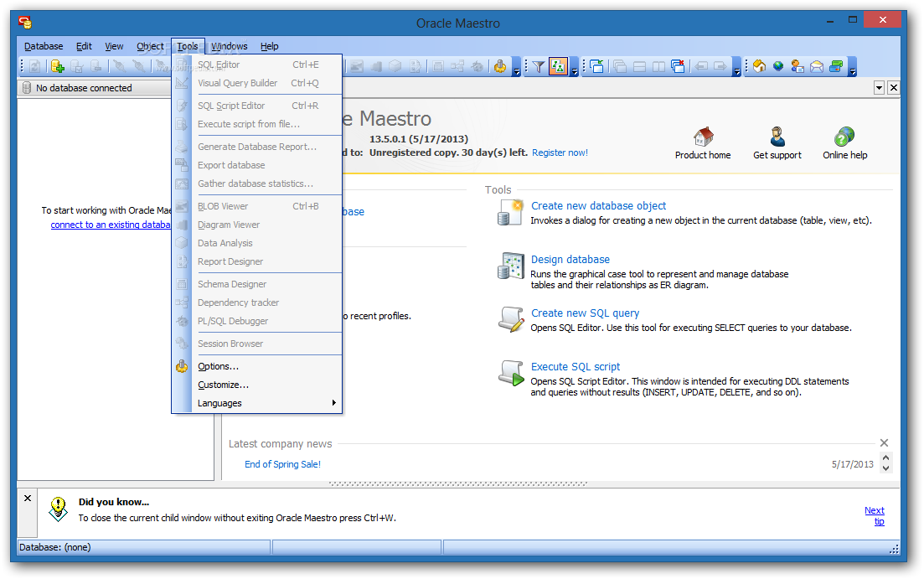
Task: Click the yellow house home page toolbar icon
Action: (x=760, y=67)
